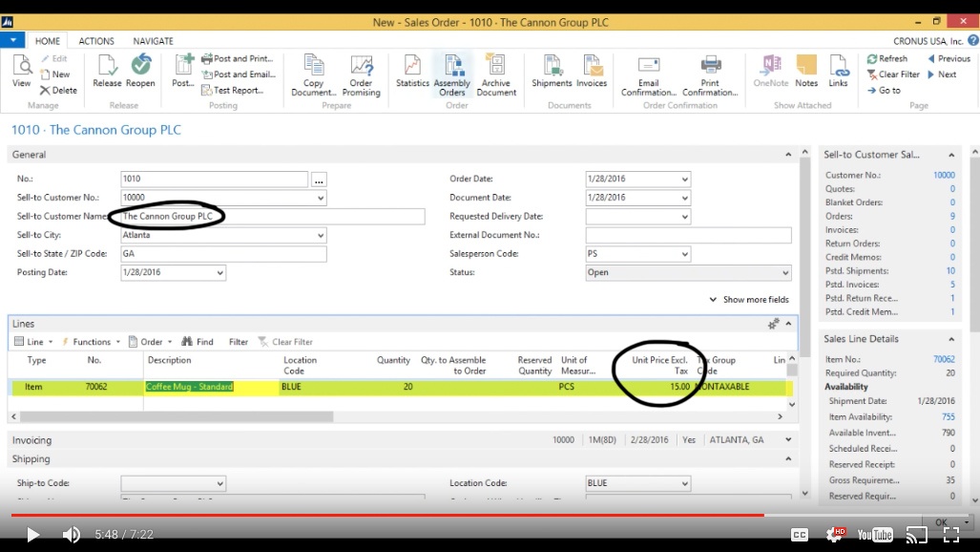The image size is (980, 552).
Task: Click External Document No. field
Action: pos(688,235)
